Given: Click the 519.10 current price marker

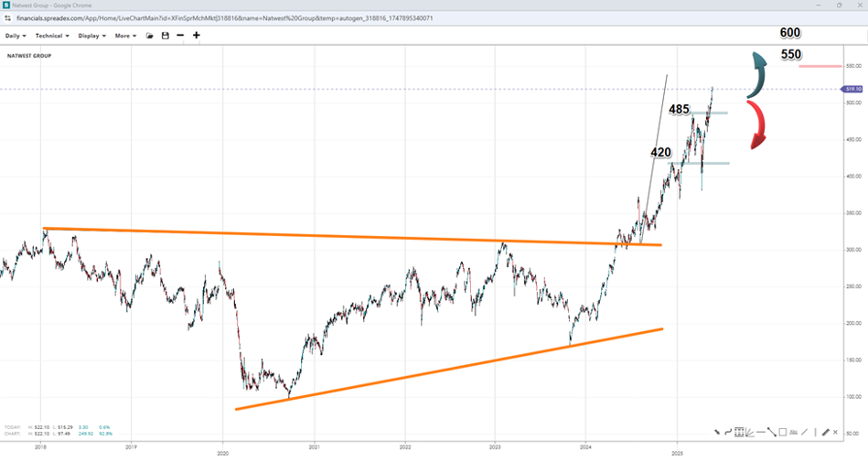Looking at the screenshot, I should coord(854,89).
